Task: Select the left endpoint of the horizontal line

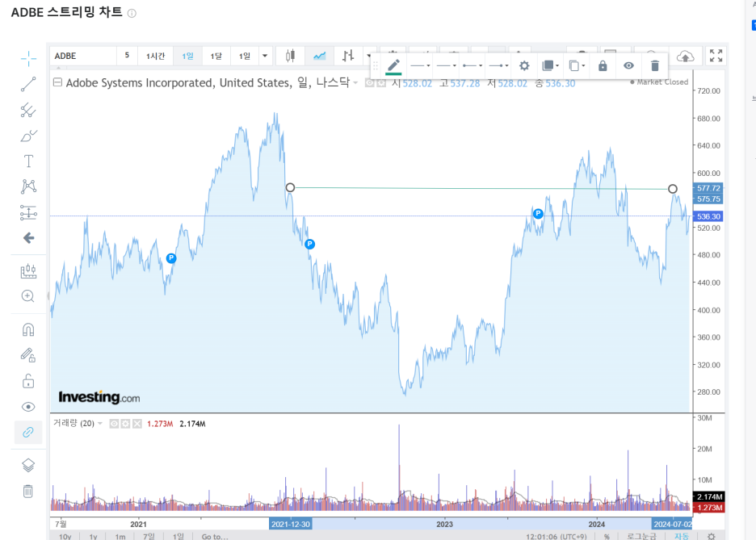Action: tap(290, 187)
